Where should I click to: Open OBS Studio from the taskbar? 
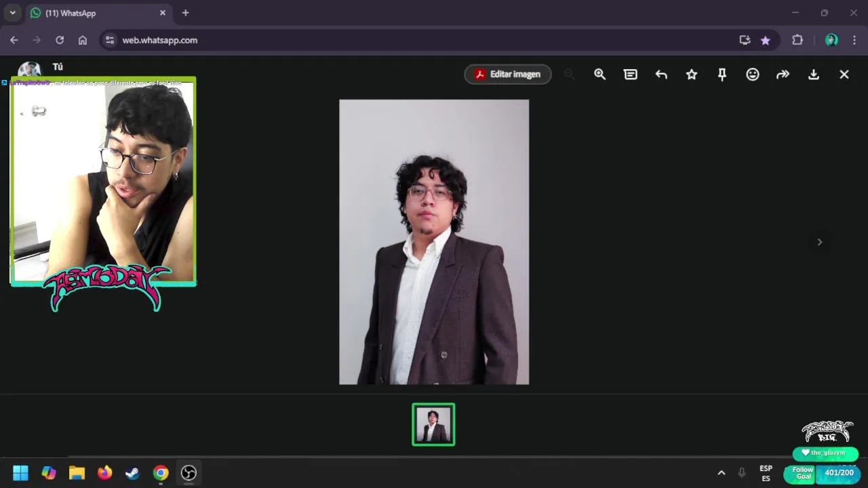tap(189, 473)
